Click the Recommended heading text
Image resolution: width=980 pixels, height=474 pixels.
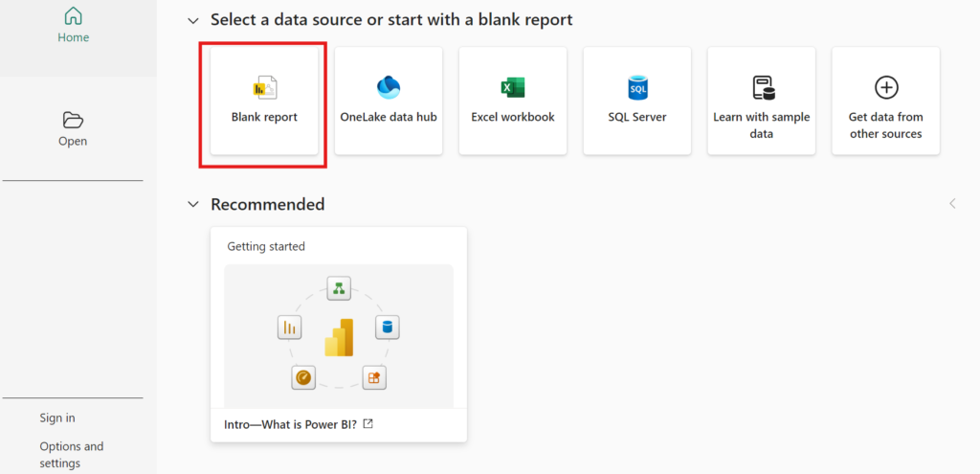(268, 205)
